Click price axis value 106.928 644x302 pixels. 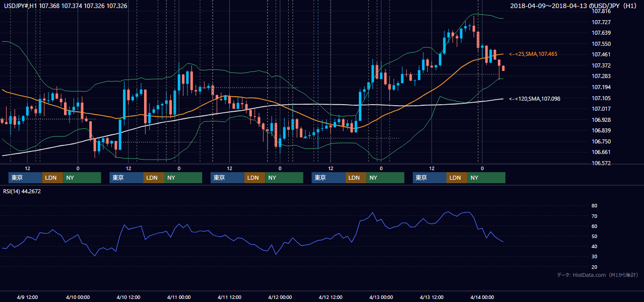pyautogui.click(x=601, y=120)
